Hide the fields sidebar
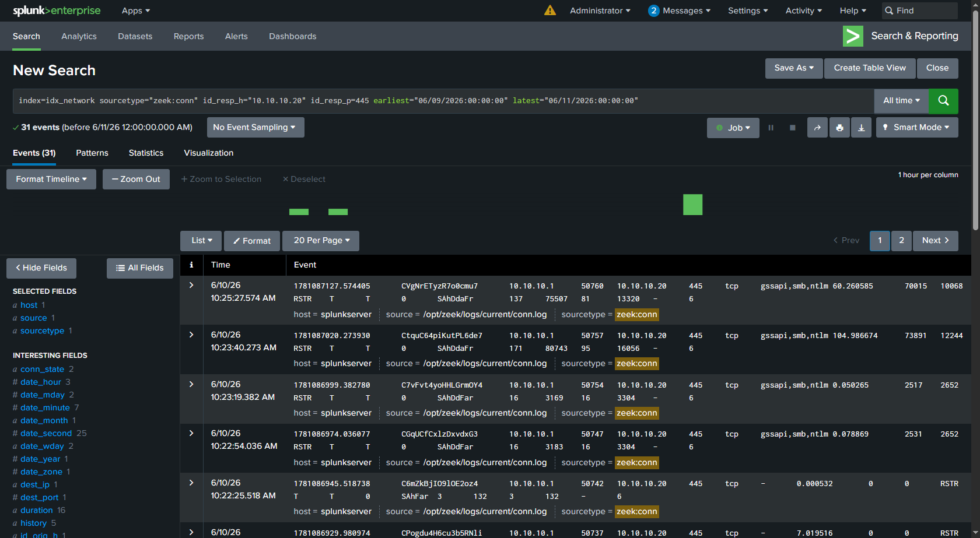The image size is (980, 538). [41, 268]
